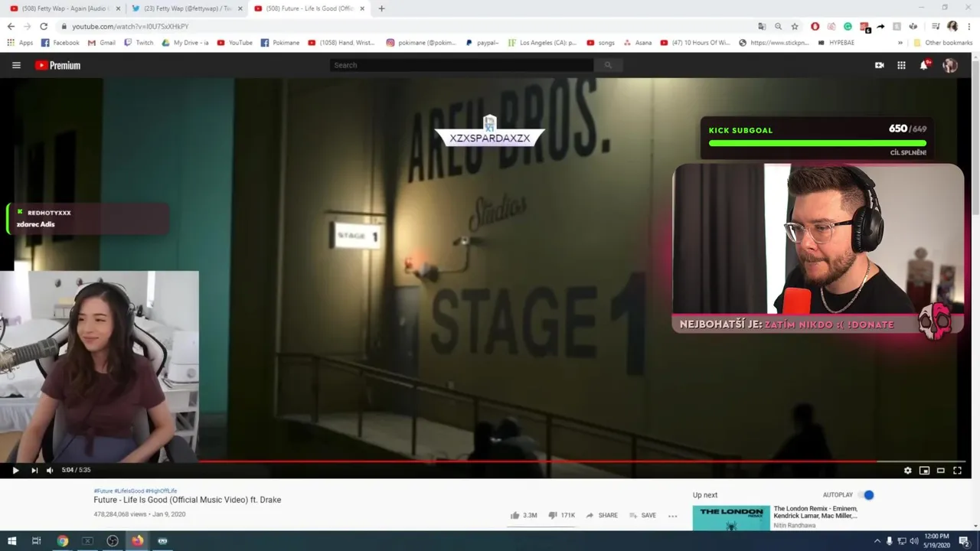Viewport: 980px width, 551px height.
Task: Open the Windows Start menu
Action: tap(12, 541)
